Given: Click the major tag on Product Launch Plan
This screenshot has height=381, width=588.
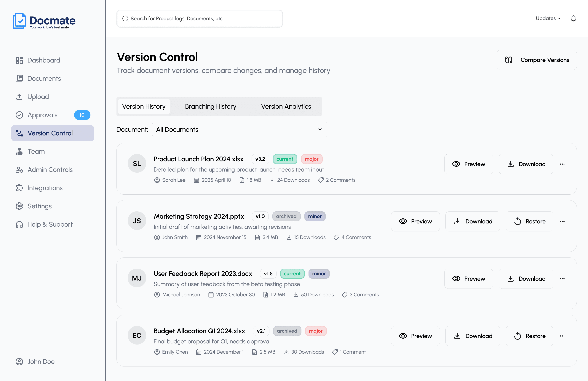Looking at the screenshot, I should [311, 159].
